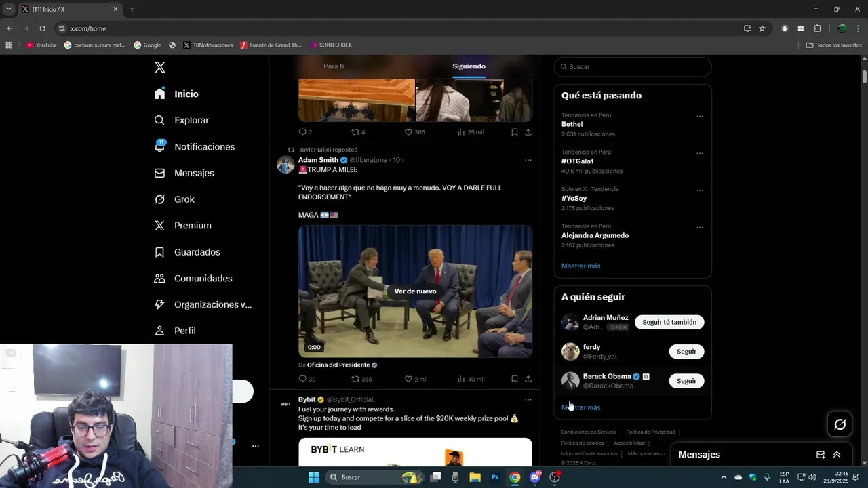The width and height of the screenshot is (868, 488).
Task: Repost Adam Smith's post (365)
Action: tap(361, 379)
